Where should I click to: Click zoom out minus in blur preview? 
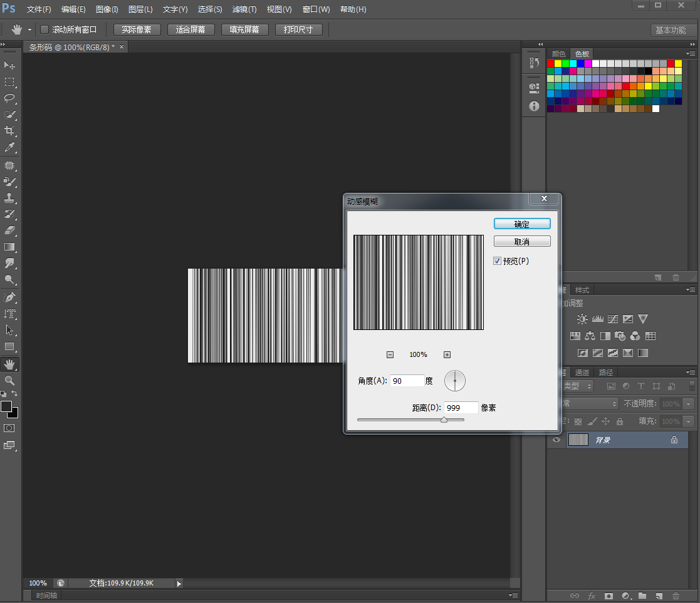390,354
